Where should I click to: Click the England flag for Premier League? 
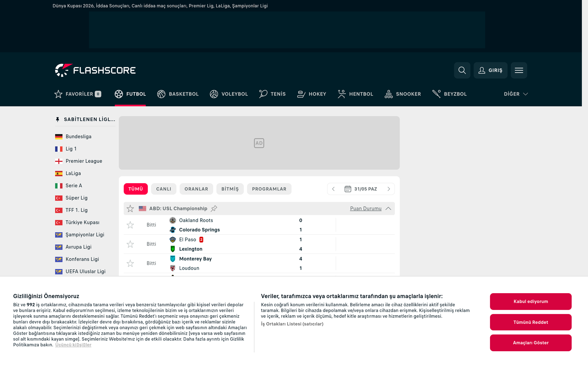[59, 161]
